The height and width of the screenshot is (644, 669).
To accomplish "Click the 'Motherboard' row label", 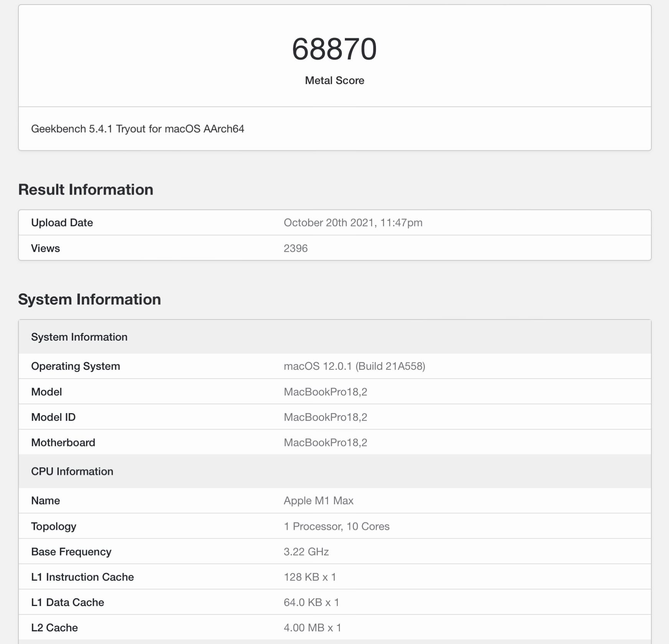I will point(63,442).
